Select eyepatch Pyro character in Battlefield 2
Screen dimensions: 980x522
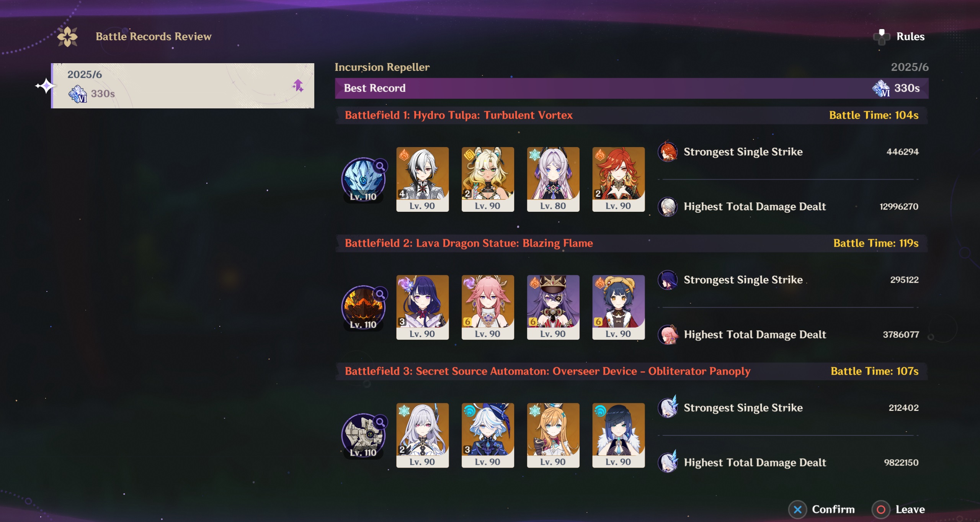point(553,307)
